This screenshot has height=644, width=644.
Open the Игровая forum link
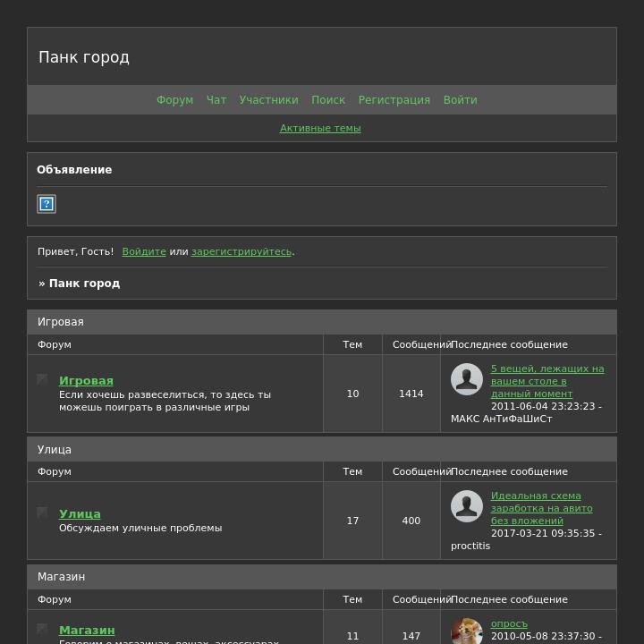click(x=86, y=381)
